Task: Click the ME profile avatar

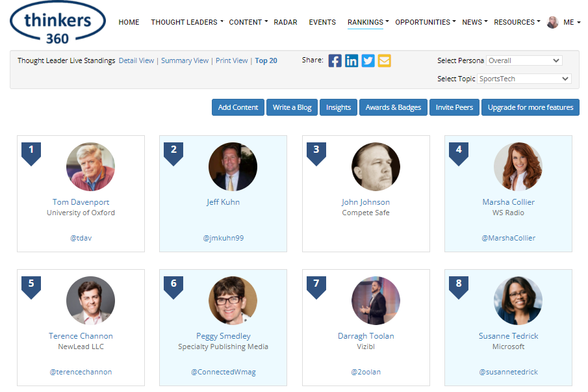Action: tap(552, 22)
